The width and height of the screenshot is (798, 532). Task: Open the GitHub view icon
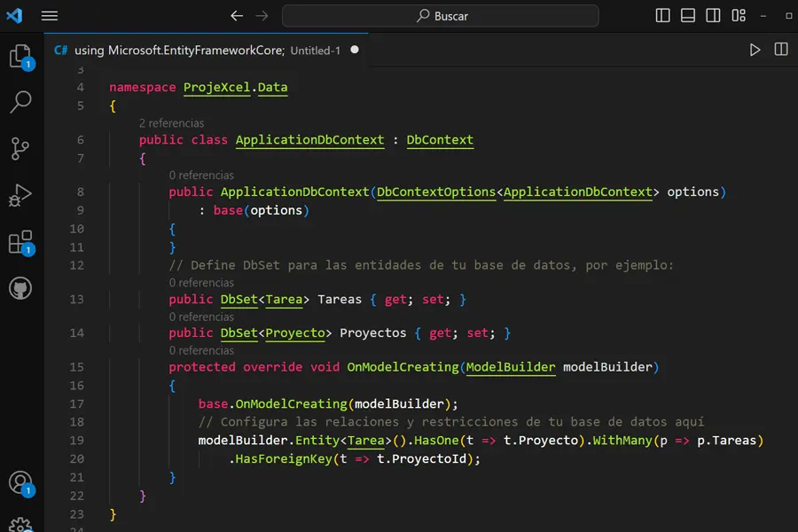click(x=20, y=288)
